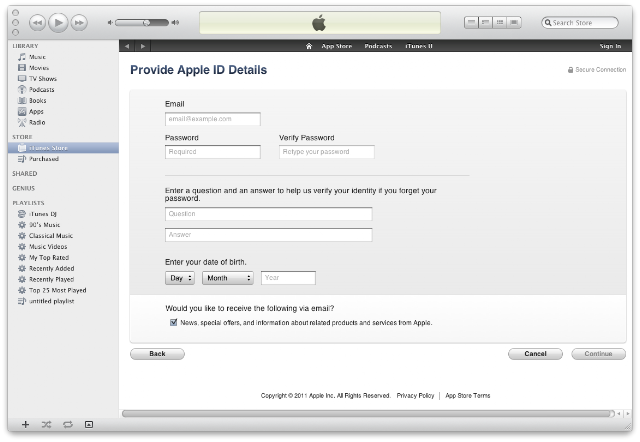Click the Play button
Viewport: 640px width, 442px height.
click(x=58, y=22)
